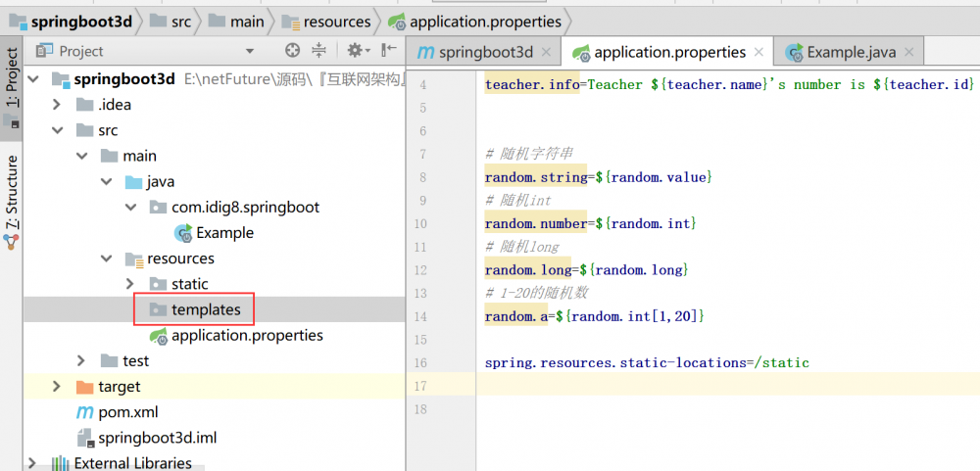The width and height of the screenshot is (980, 471).
Task: Select the target folder in tree
Action: pyautogui.click(x=120, y=387)
